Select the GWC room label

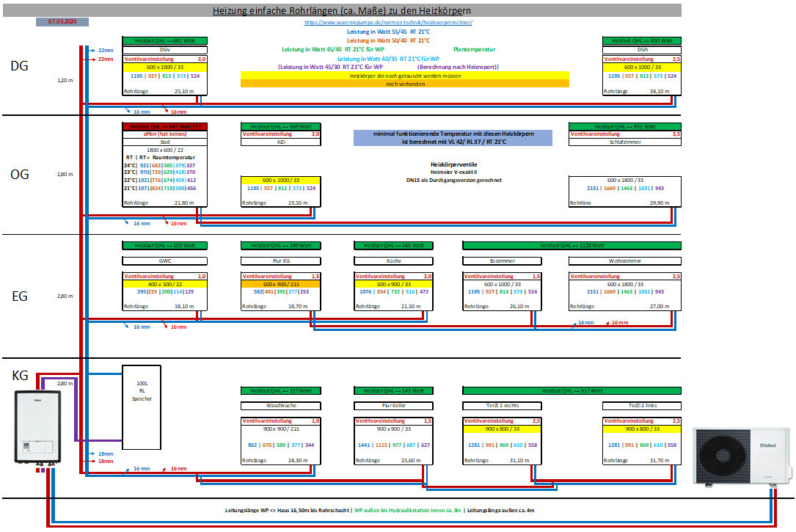165,260
